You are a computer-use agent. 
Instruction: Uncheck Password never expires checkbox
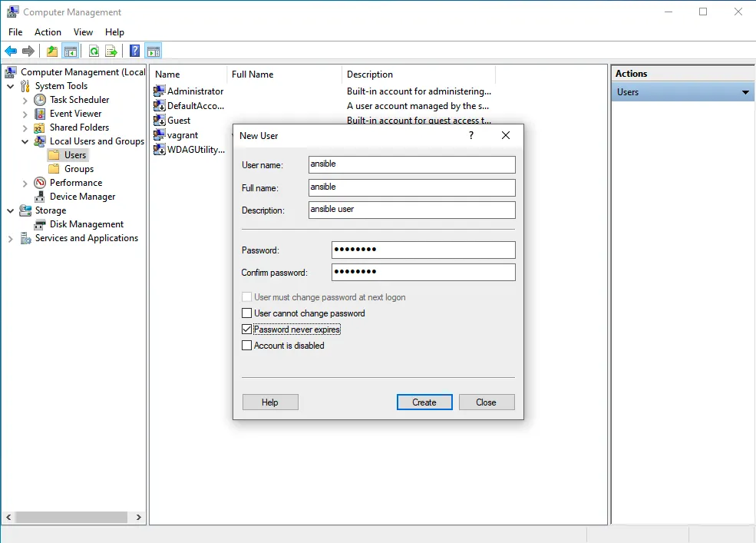[x=246, y=329]
